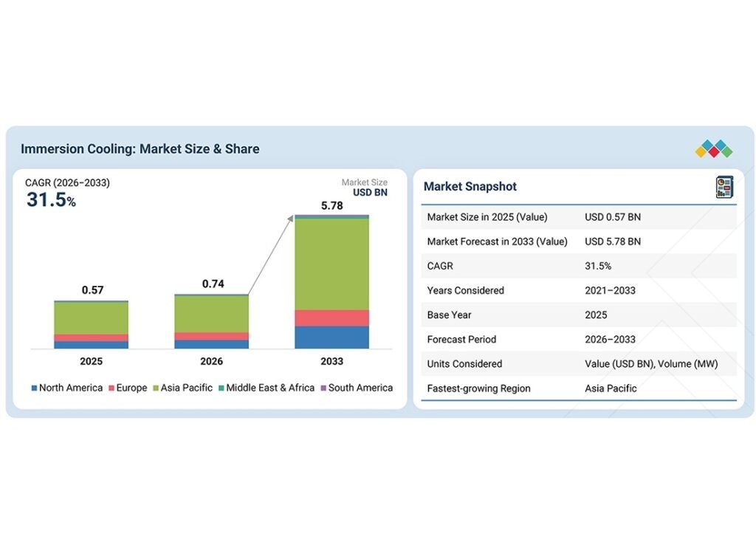Click the green Asia Pacific segment of 2033 bar
The image size is (756, 545).
click(x=332, y=264)
